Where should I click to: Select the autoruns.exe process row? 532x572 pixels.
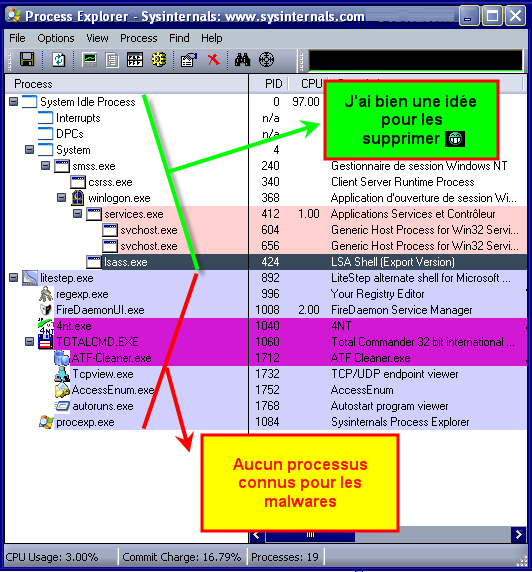coord(266,406)
